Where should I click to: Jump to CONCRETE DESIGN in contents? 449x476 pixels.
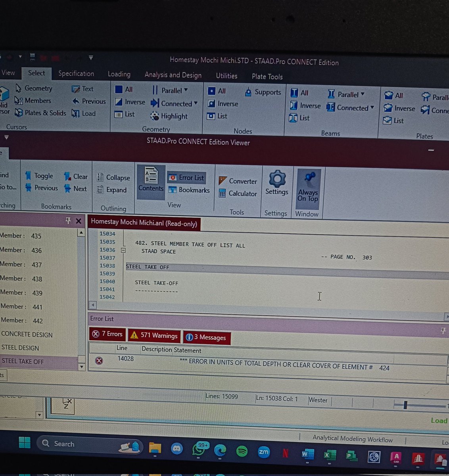click(x=27, y=334)
